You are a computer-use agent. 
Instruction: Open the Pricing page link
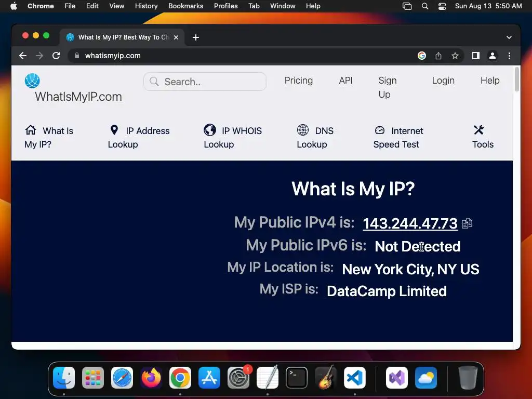point(299,81)
